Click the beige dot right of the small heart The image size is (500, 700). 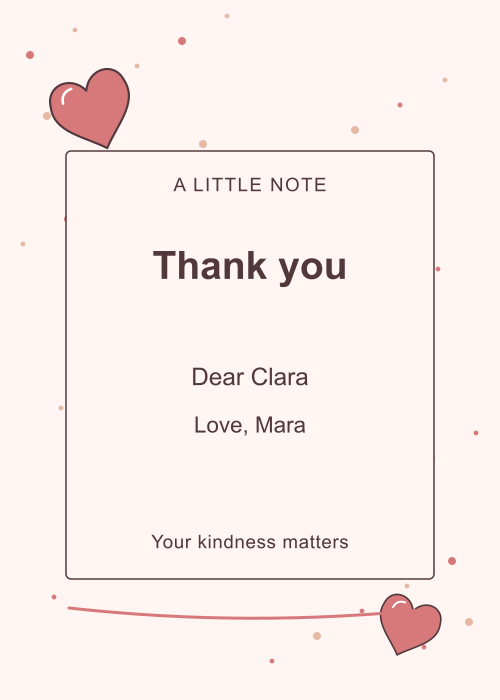[x=469, y=622]
